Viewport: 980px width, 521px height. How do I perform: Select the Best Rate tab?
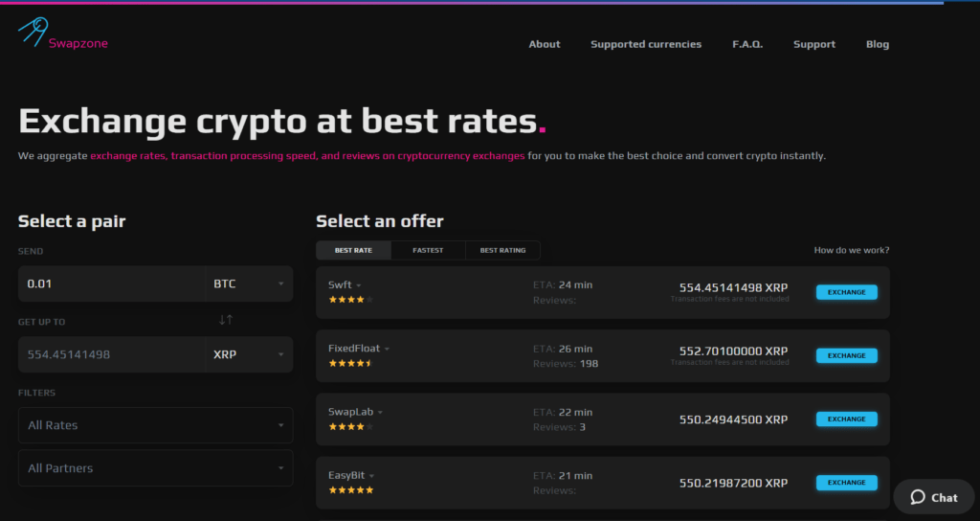point(353,250)
